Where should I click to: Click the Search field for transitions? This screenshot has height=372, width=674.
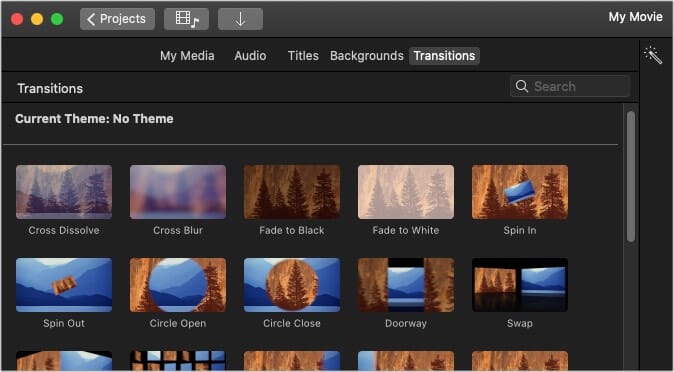tap(570, 86)
